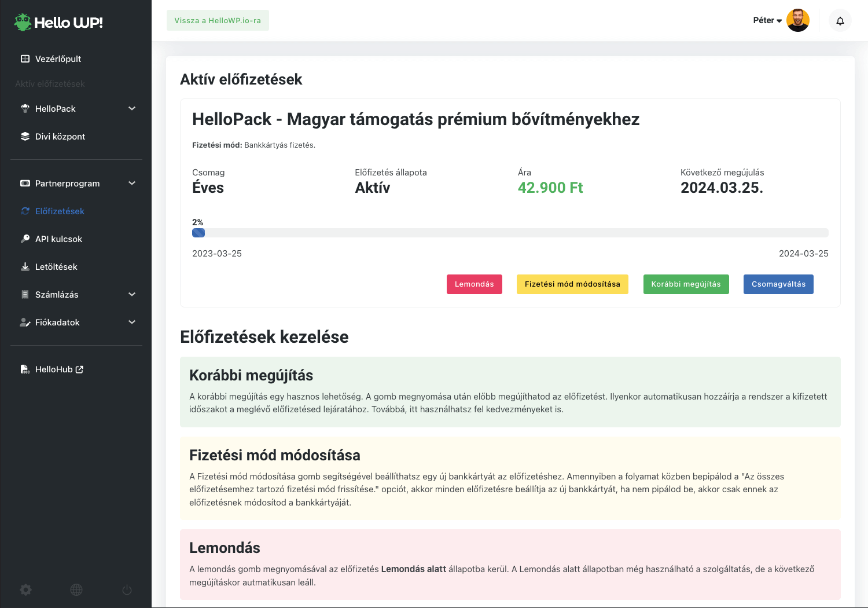Click the 2% subscription progress bar
The image size is (868, 608).
click(x=510, y=233)
